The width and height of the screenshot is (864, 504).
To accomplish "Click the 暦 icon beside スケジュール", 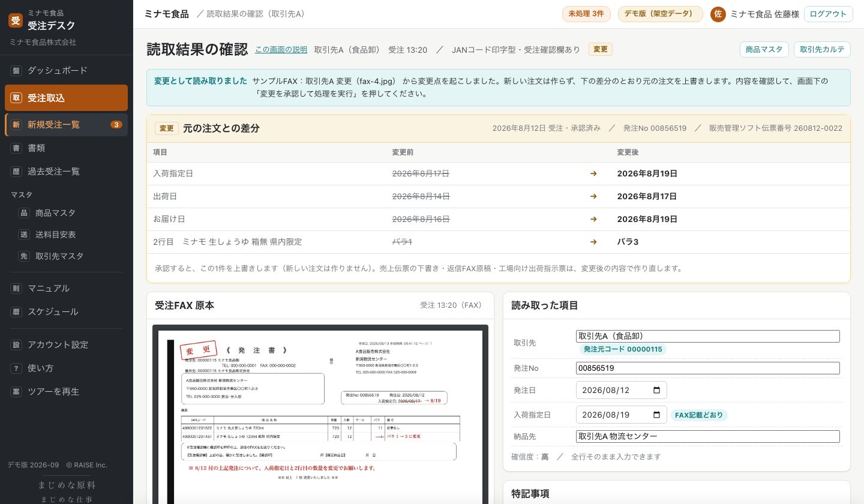I will pyautogui.click(x=16, y=312).
